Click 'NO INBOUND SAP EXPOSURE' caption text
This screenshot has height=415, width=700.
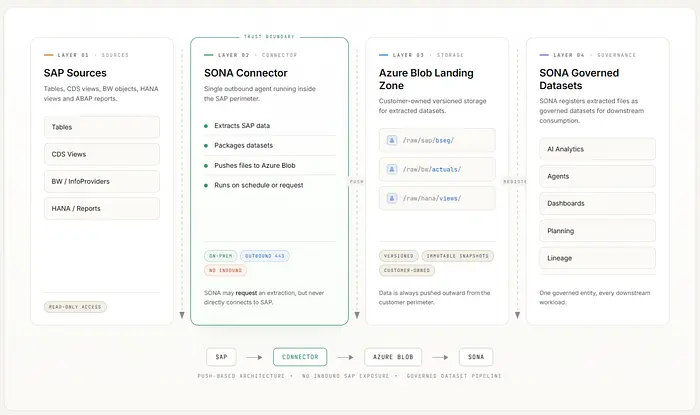click(x=346, y=376)
